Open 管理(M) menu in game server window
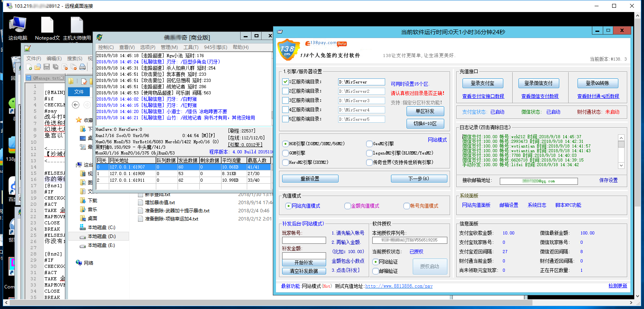The image size is (644, 309). pyautogui.click(x=169, y=47)
